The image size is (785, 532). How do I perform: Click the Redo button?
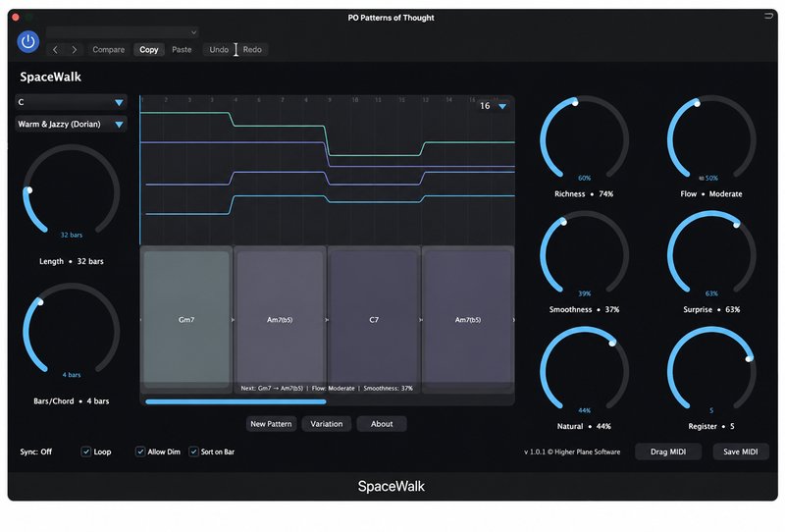(252, 50)
